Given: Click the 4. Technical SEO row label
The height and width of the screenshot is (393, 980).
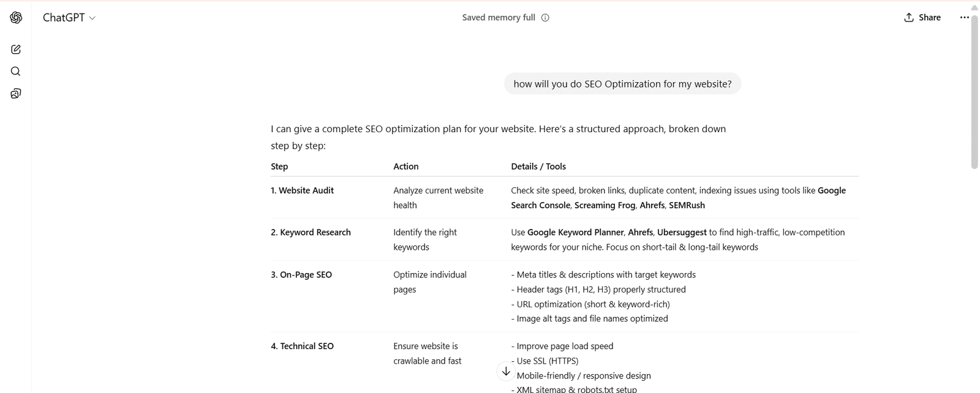Looking at the screenshot, I should point(303,346).
